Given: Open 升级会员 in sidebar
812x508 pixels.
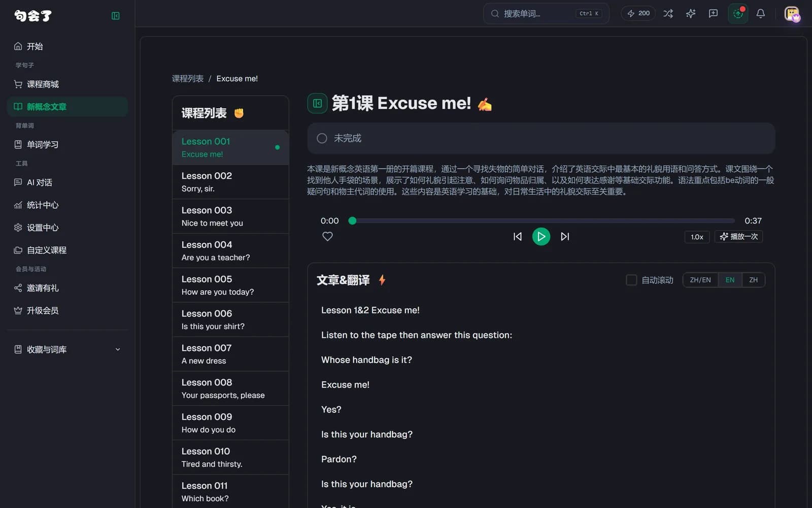Looking at the screenshot, I should (67, 310).
